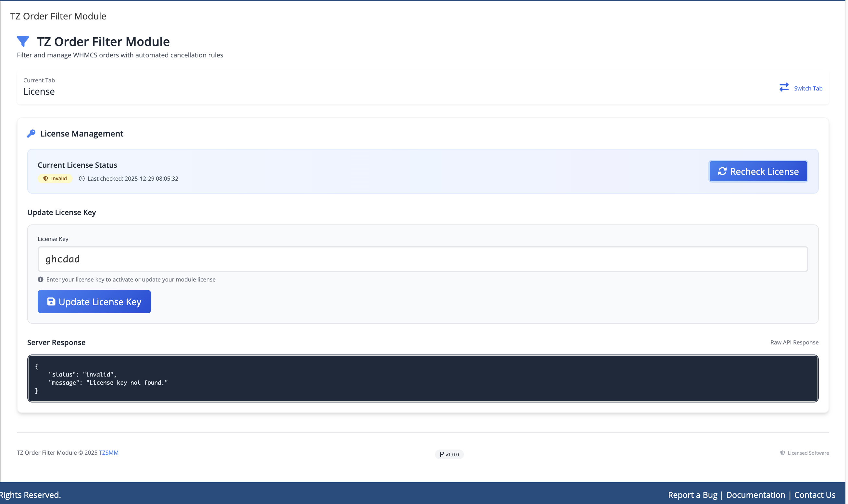
Task: Click the switch arrows icon near Switch Tab
Action: pyautogui.click(x=784, y=87)
